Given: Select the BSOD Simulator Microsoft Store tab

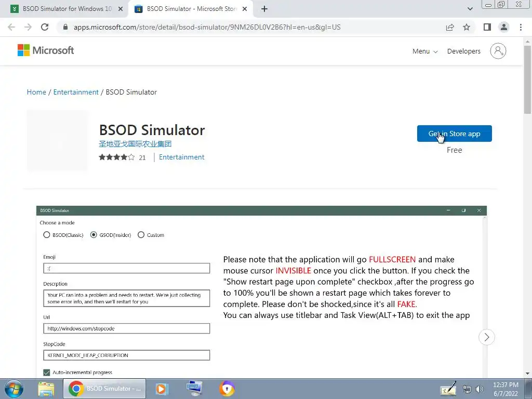Looking at the screenshot, I should click(x=191, y=9).
